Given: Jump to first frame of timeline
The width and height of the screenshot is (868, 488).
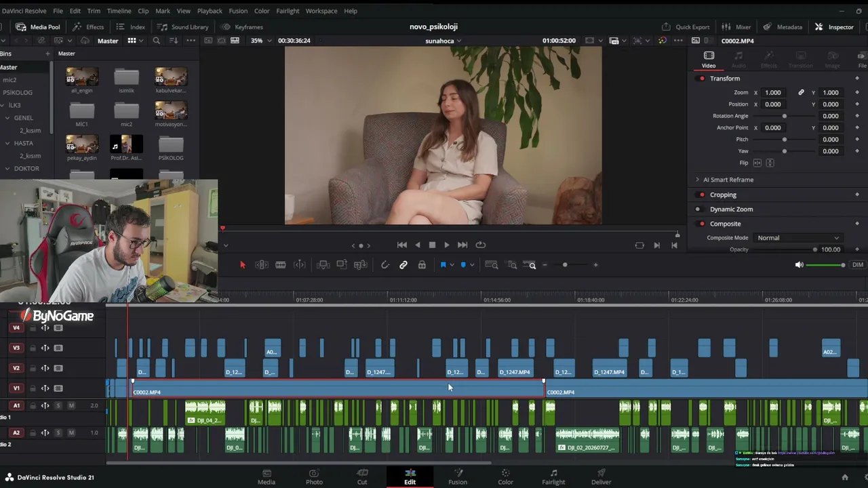Looking at the screenshot, I should (x=401, y=245).
